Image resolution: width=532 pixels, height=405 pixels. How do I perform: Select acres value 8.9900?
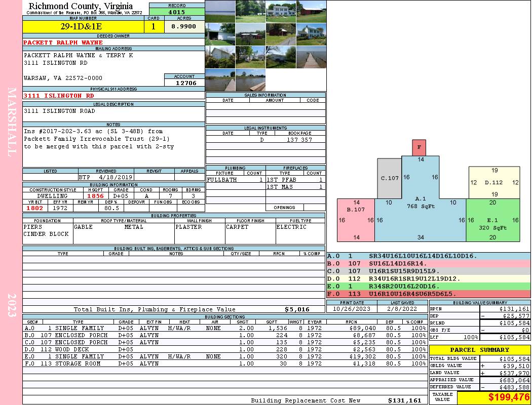point(184,26)
